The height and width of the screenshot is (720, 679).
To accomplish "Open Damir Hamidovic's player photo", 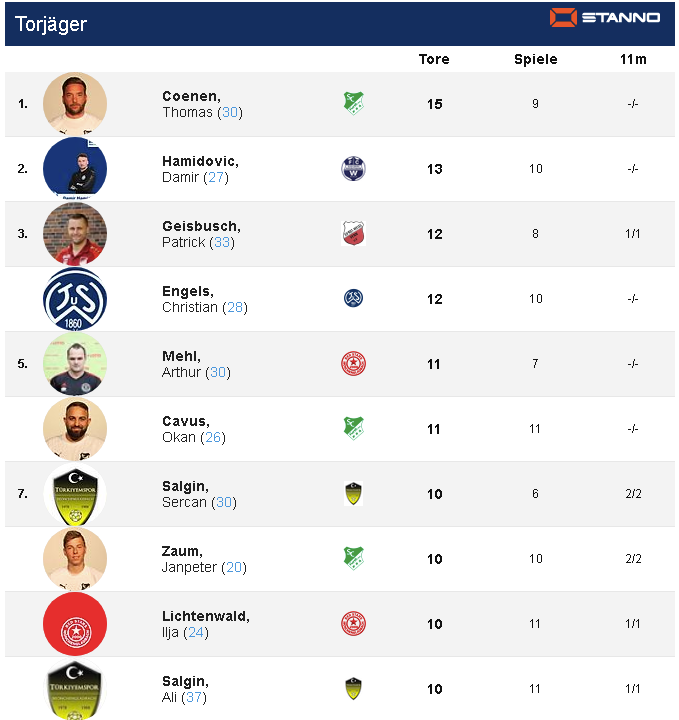I will (75, 168).
